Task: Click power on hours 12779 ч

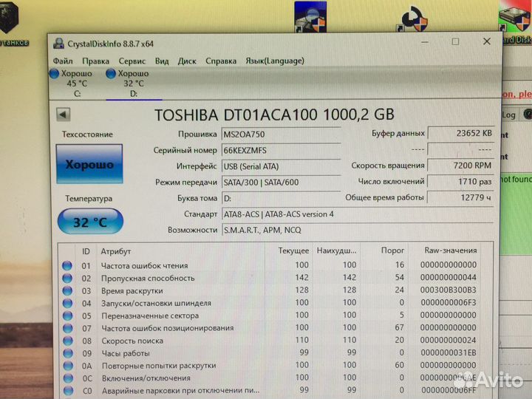Action: [x=460, y=197]
